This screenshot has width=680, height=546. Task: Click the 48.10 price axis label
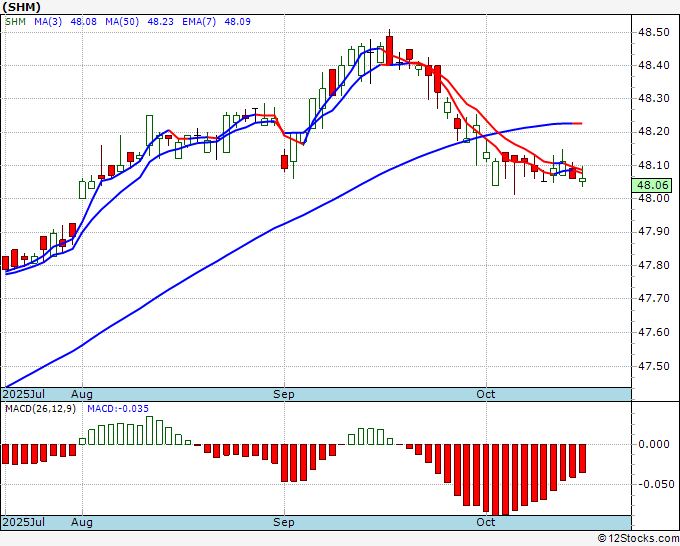click(654, 165)
